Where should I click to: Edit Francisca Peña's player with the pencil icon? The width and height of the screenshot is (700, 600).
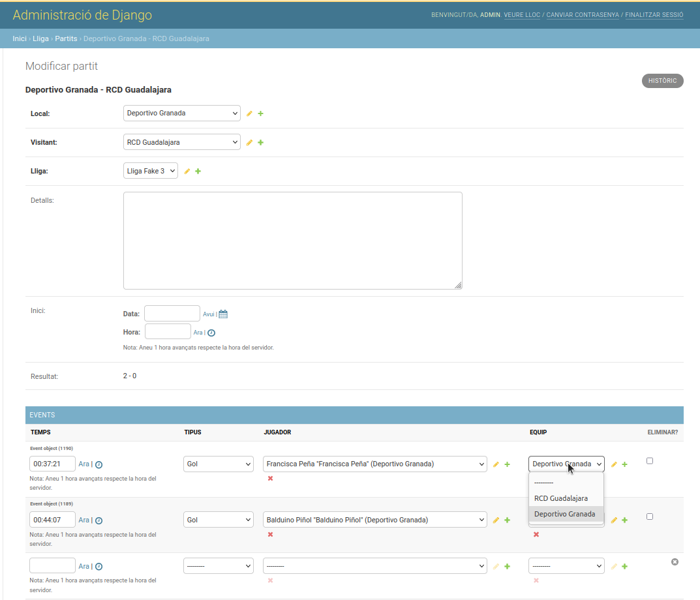tap(496, 464)
